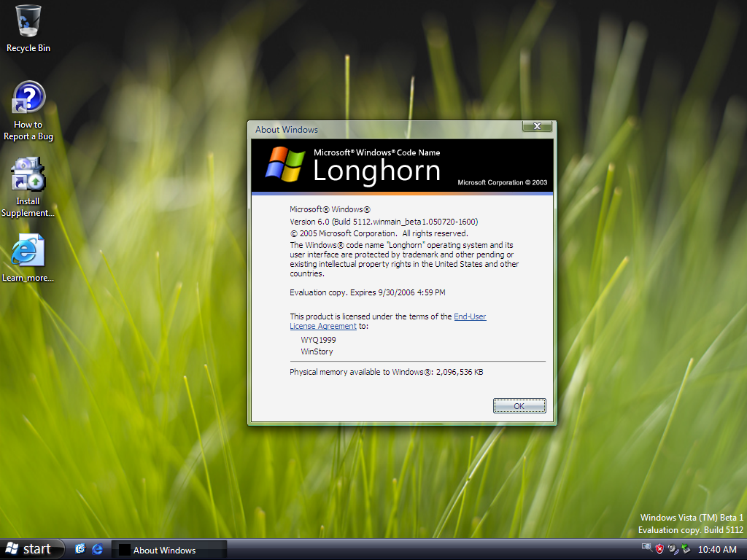
Task: Click the 10:40 AM taskbar clock
Action: click(717, 550)
